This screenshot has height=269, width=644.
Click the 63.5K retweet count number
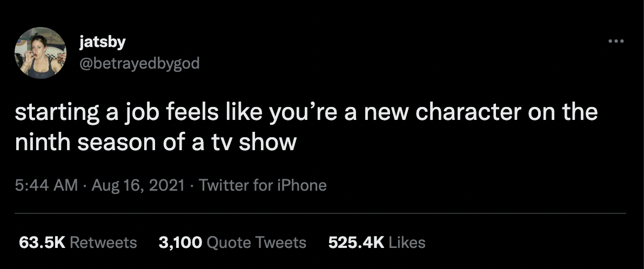coord(42,243)
